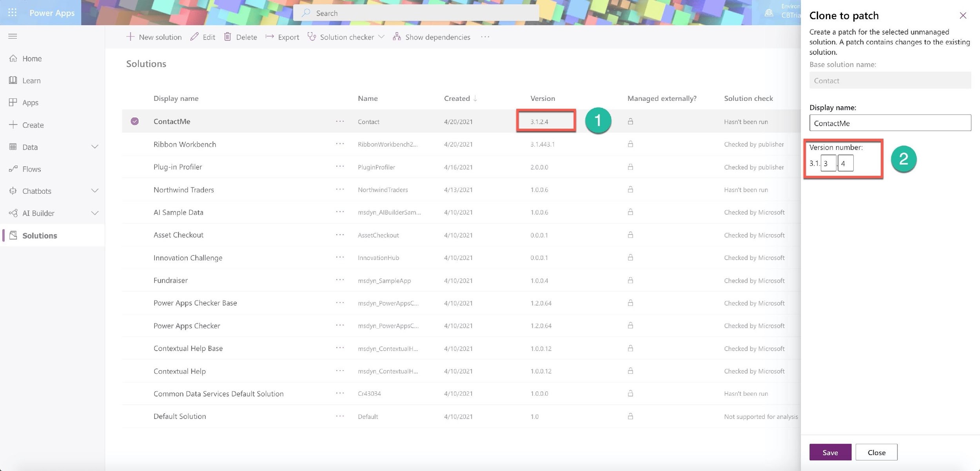
Task: Open more options for Contextual Help row
Action: 340,371
